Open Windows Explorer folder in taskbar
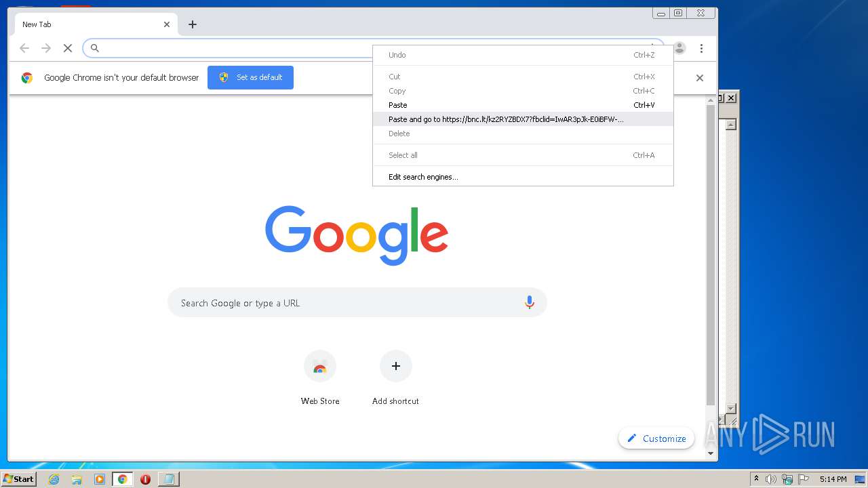The width and height of the screenshot is (868, 488). [77, 479]
